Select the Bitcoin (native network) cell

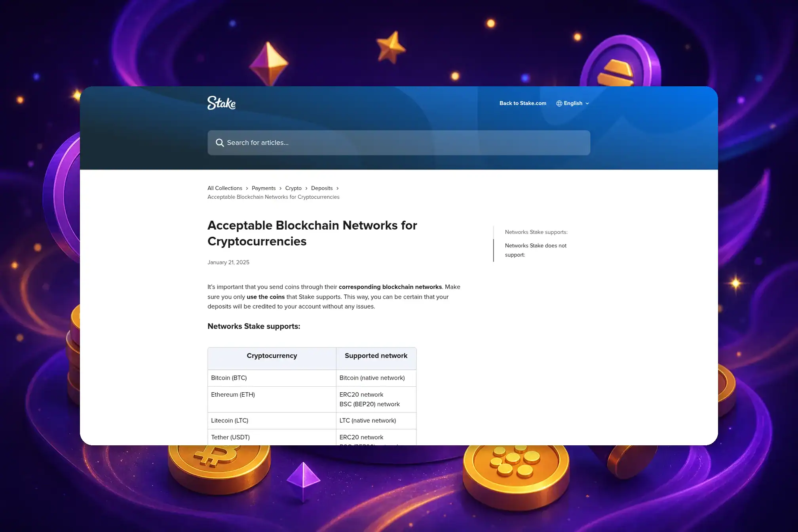coord(376,378)
